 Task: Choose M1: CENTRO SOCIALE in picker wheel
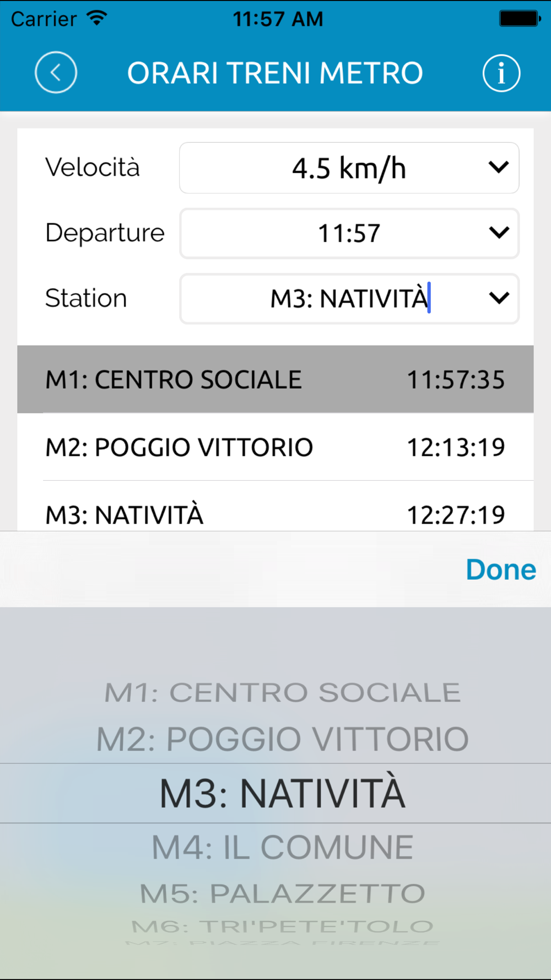pyautogui.click(x=283, y=693)
